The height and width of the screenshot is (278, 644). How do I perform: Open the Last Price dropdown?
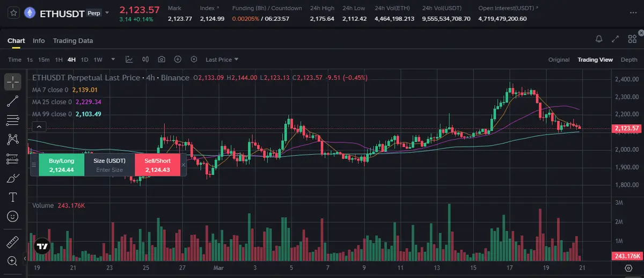[222, 60]
